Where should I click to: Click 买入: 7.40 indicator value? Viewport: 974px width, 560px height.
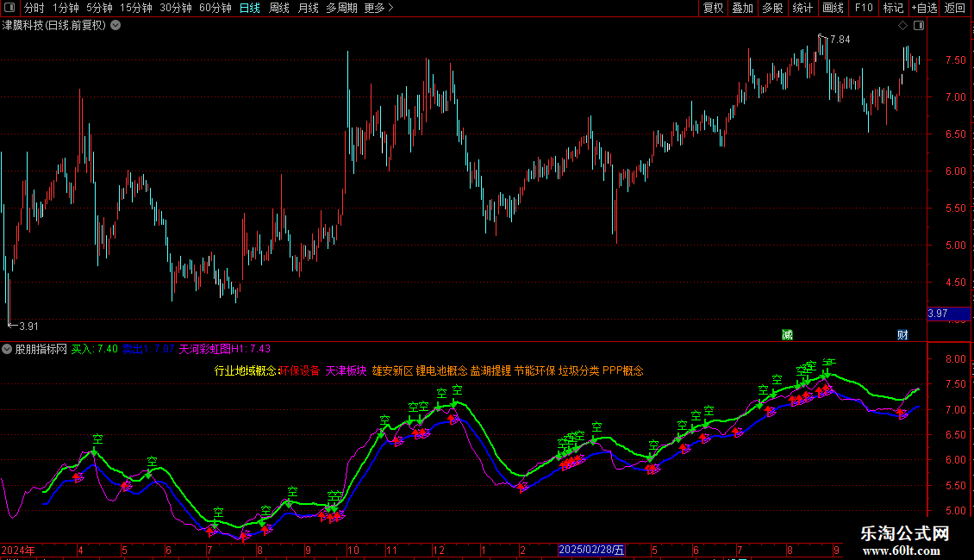95,349
